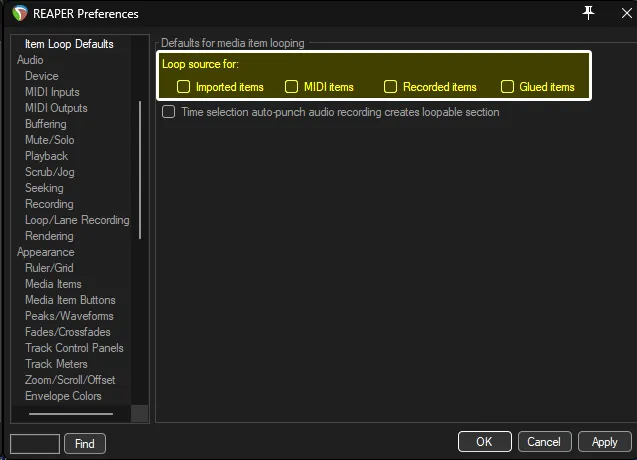Screen dimensions: 637x460
Task: Open Ruler/Grid preferences
Action: tap(49, 268)
